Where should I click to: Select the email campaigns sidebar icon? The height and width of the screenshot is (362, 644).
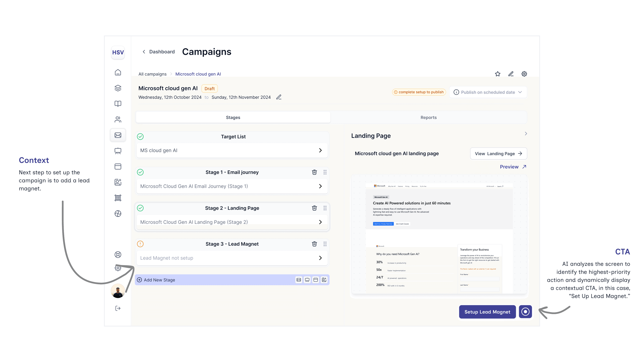pos(118,135)
